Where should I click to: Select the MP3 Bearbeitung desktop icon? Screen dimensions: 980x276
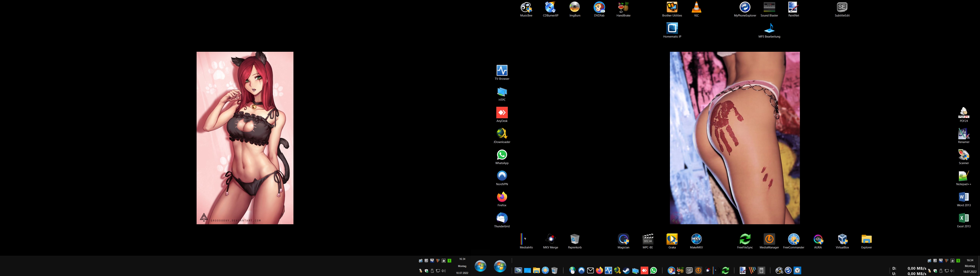tap(769, 30)
